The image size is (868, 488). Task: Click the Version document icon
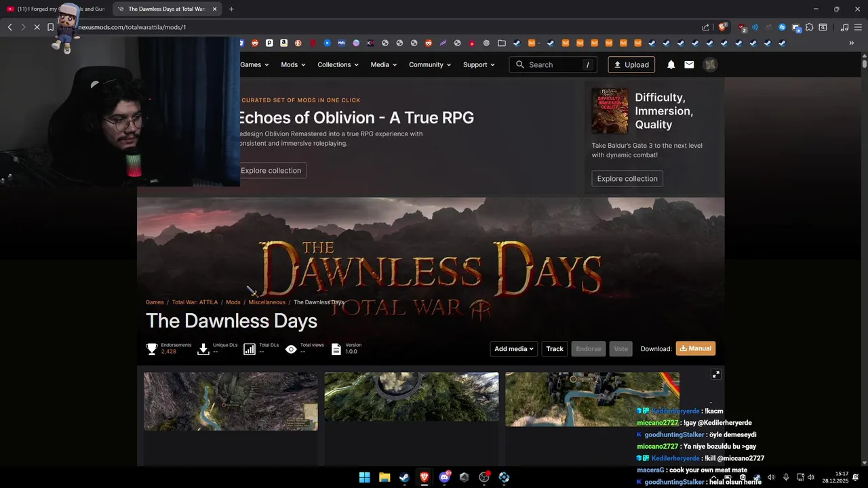pos(336,349)
